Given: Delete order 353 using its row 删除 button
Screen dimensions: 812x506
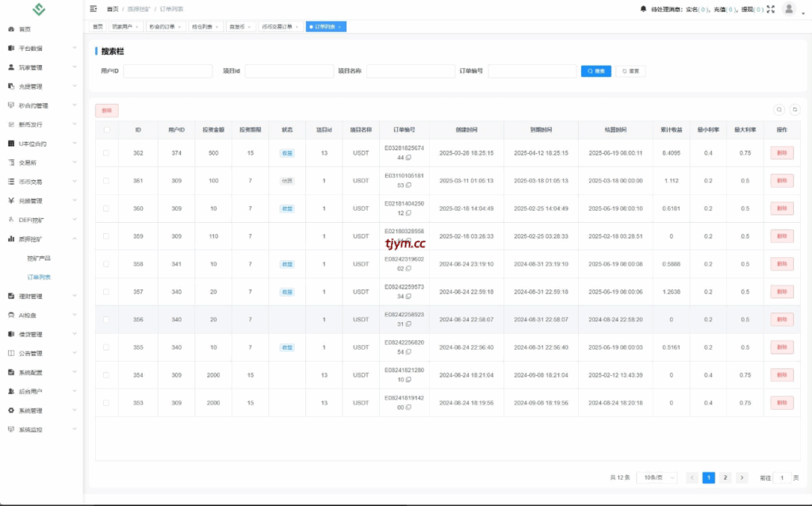Looking at the screenshot, I should (x=781, y=403).
